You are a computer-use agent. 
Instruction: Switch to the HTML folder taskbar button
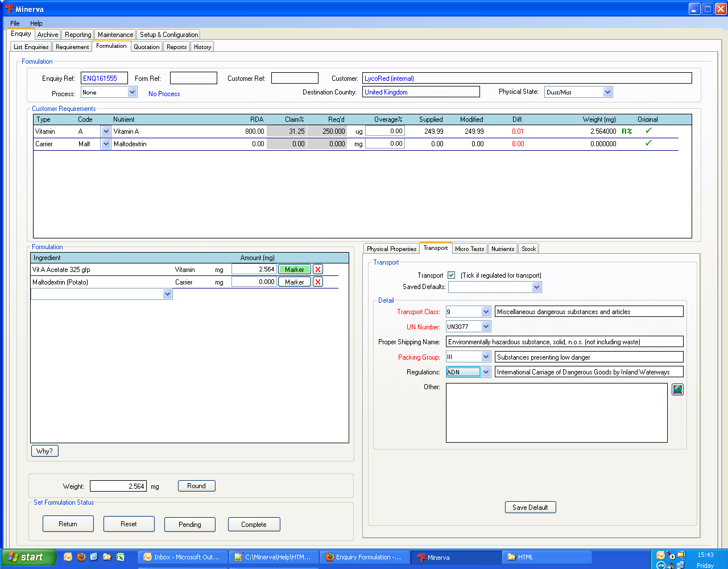click(547, 557)
